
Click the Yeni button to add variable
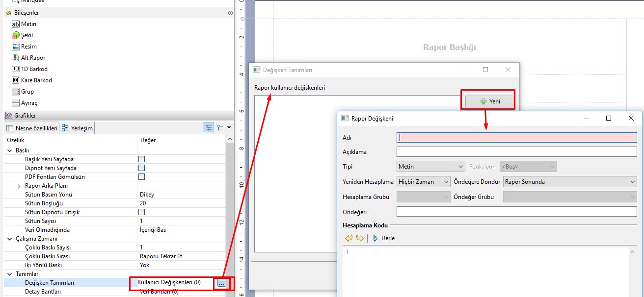coord(489,101)
